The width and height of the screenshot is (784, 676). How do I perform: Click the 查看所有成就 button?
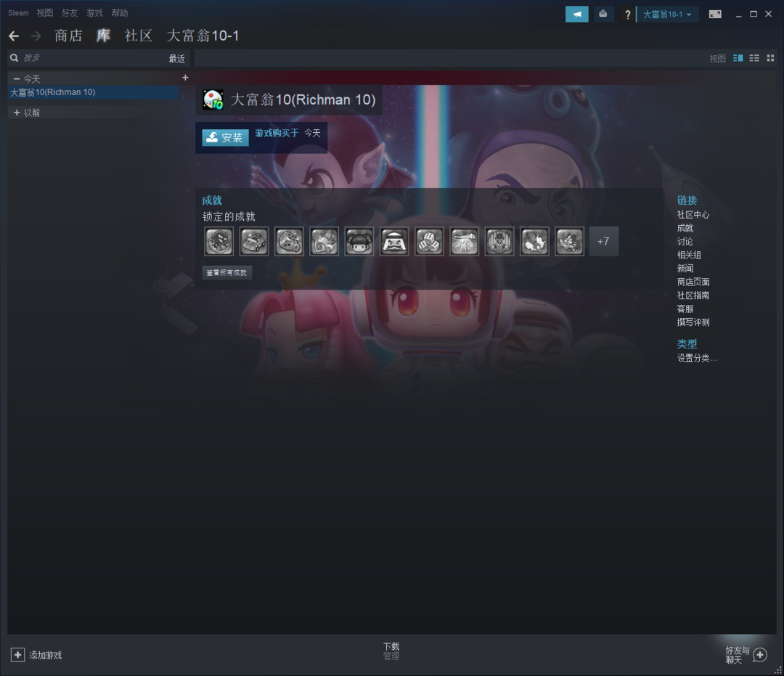click(x=227, y=273)
